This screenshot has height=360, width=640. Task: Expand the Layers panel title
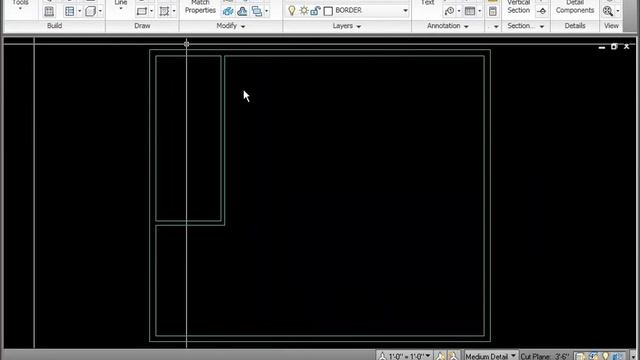coord(347,26)
